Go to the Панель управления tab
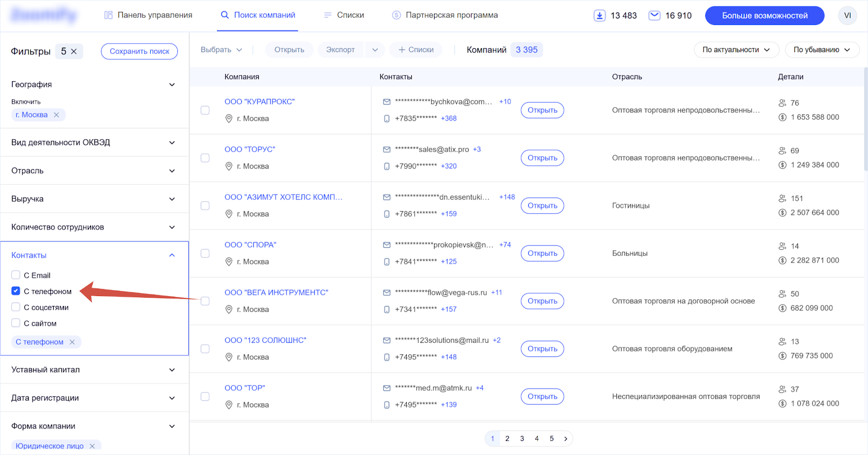 (x=147, y=15)
